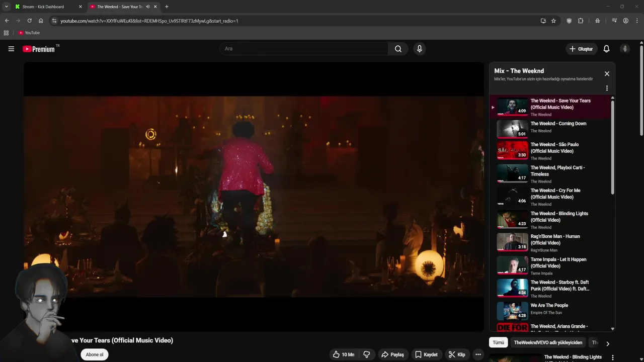This screenshot has height=362, width=644.
Task: Open Chrome tab search dropdown arrow
Action: pos(6,7)
